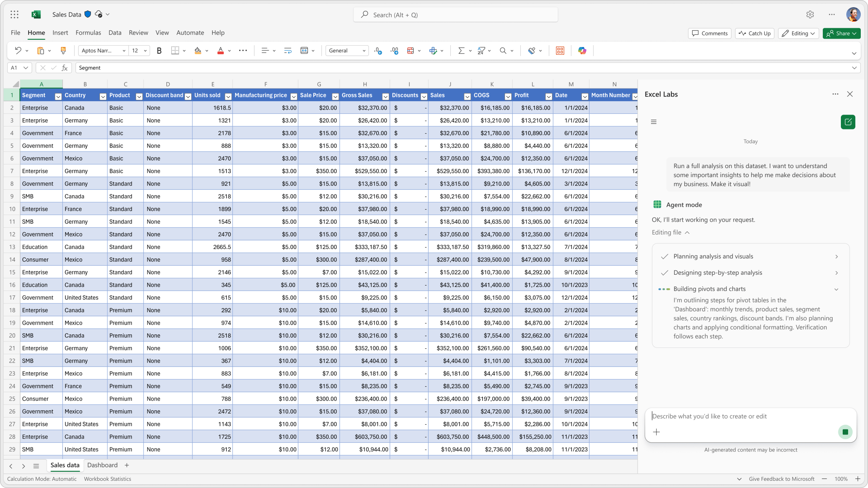Apply Fill Color with the paint bucket icon
Image resolution: width=868 pixels, height=488 pixels.
pos(198,51)
